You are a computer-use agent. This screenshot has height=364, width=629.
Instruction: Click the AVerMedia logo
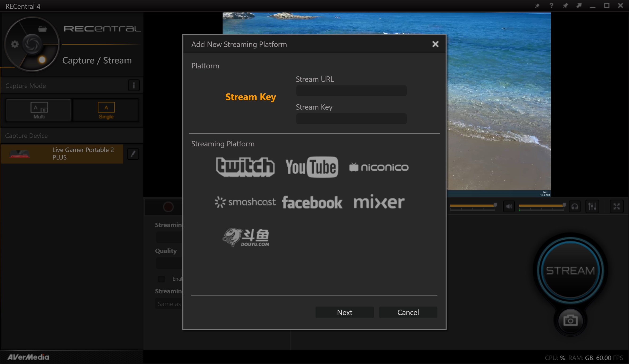(28, 357)
